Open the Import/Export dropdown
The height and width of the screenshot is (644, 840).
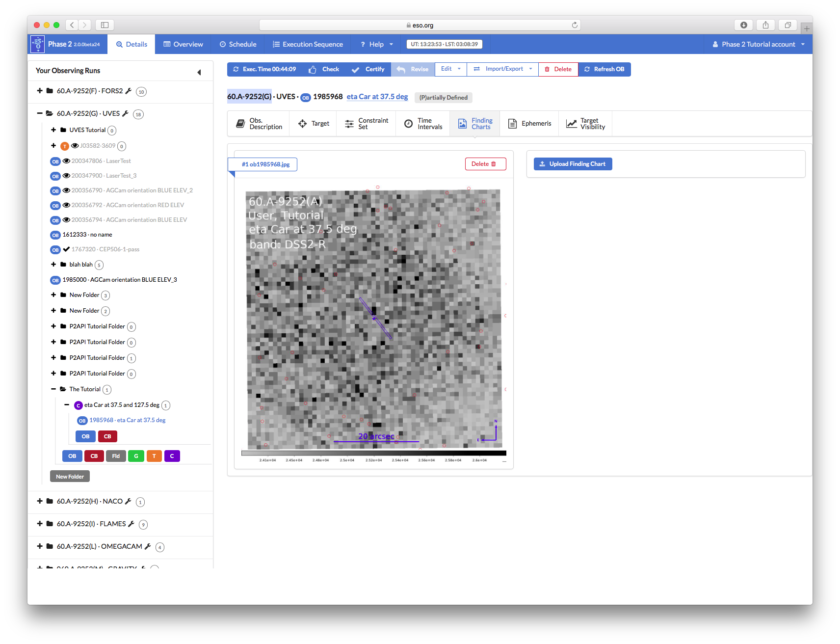pos(503,69)
